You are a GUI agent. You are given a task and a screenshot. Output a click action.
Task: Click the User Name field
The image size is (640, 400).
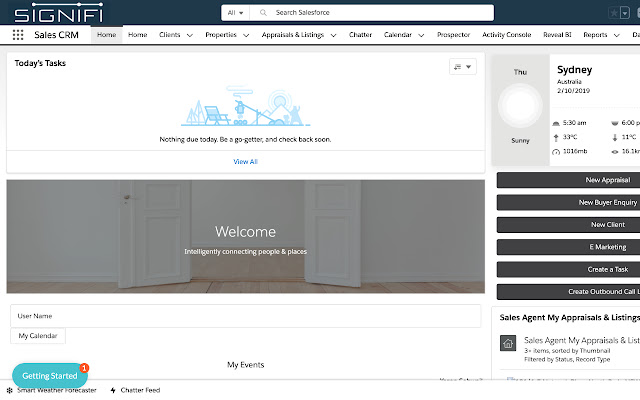click(245, 316)
